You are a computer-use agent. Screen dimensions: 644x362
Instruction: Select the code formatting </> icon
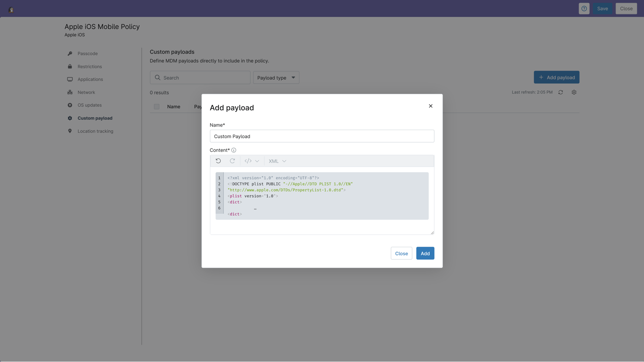pyautogui.click(x=248, y=161)
